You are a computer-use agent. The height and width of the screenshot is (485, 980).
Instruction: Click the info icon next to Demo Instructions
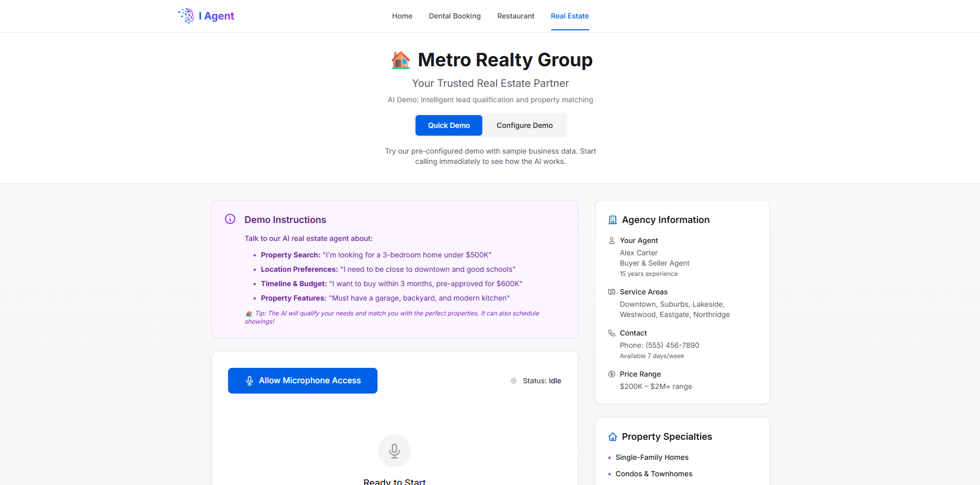pyautogui.click(x=230, y=219)
